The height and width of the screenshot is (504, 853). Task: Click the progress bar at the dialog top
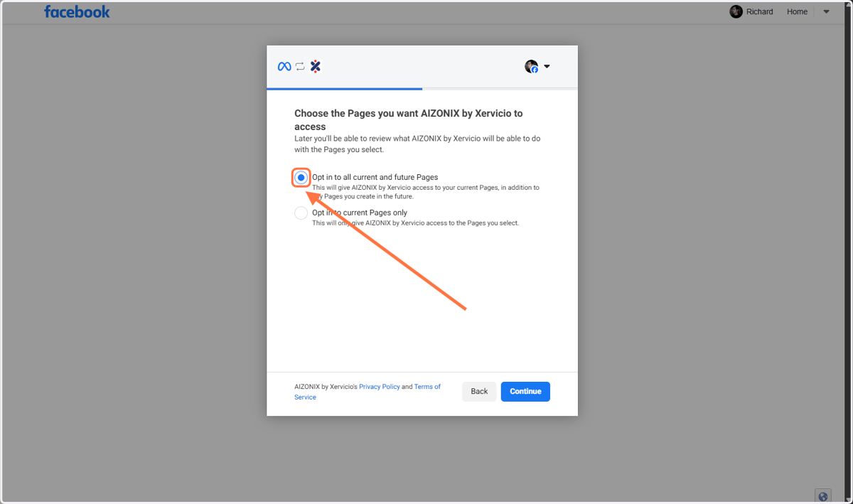422,89
